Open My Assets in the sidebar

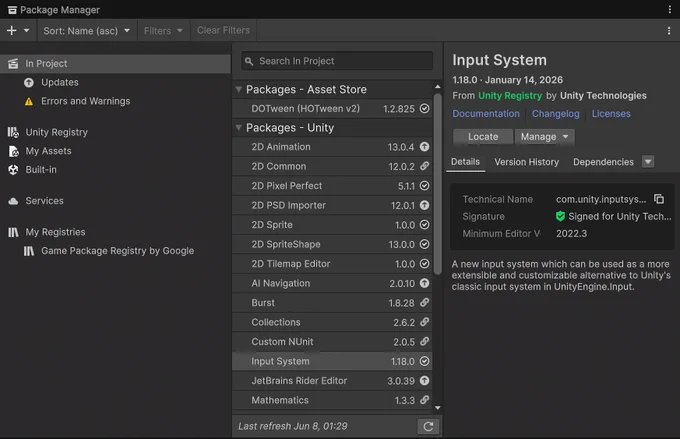click(x=115, y=151)
